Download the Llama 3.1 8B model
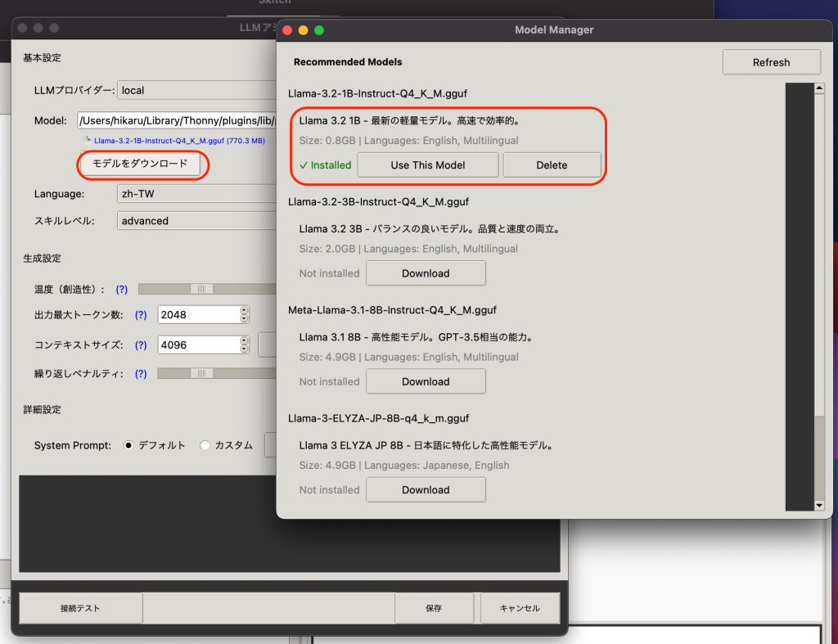This screenshot has height=644, width=838. (x=426, y=381)
